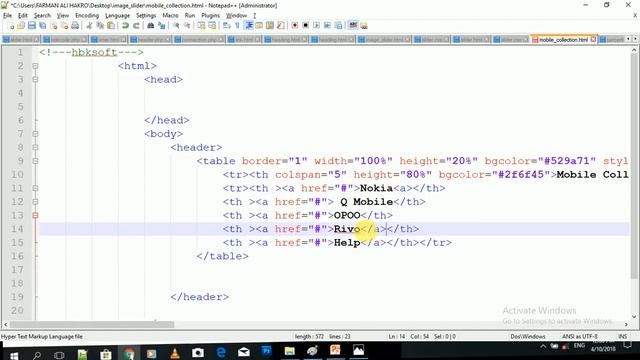The width and height of the screenshot is (640, 360).
Task: Click the horizontal scrollbar right arrow
Action: point(626,324)
